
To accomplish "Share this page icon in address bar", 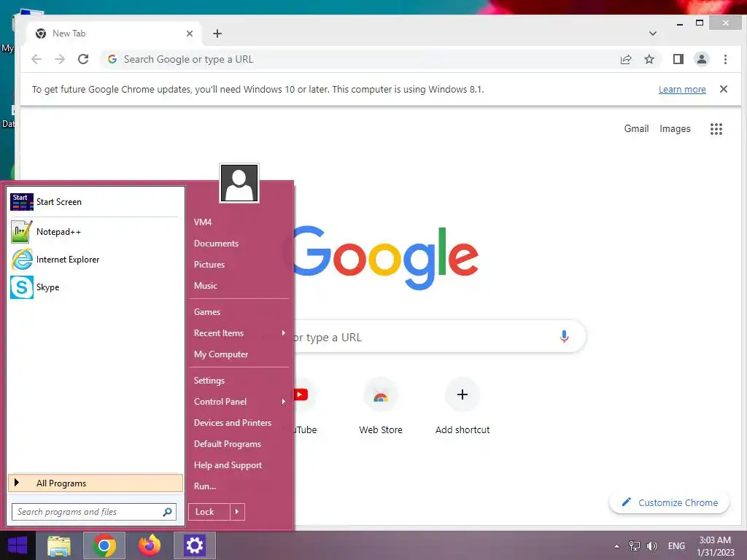I will 626,59.
